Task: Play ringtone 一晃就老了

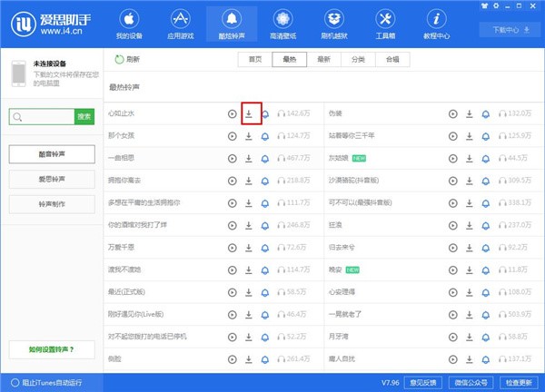Action: pos(453,315)
